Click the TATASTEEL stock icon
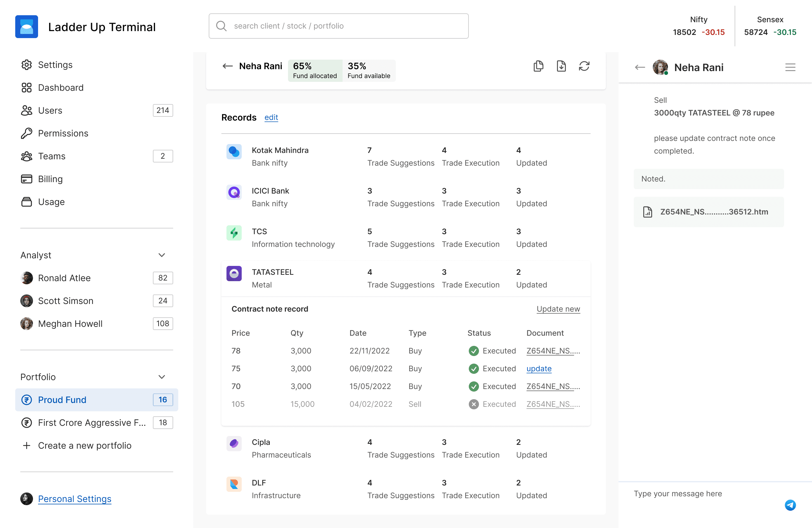Viewport: 812px width, 528px height. tap(234, 274)
